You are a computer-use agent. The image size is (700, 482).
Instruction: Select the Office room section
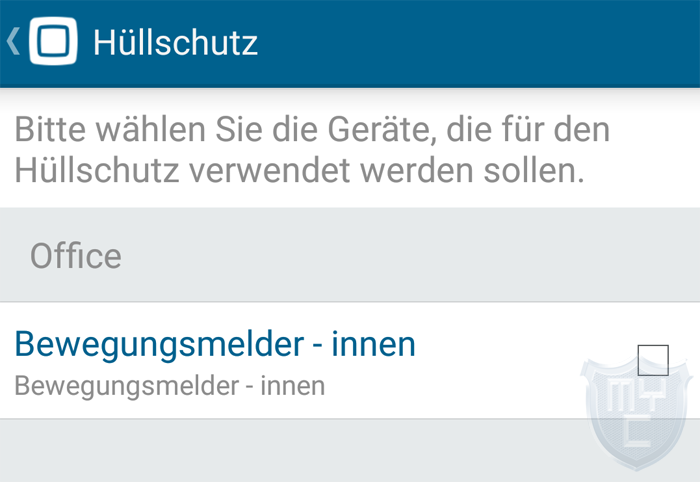coord(350,255)
